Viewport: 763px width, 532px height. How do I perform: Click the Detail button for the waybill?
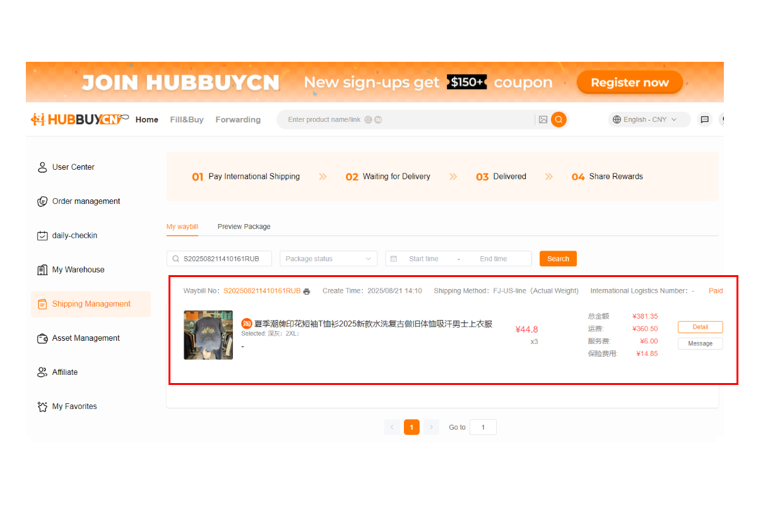coord(700,327)
